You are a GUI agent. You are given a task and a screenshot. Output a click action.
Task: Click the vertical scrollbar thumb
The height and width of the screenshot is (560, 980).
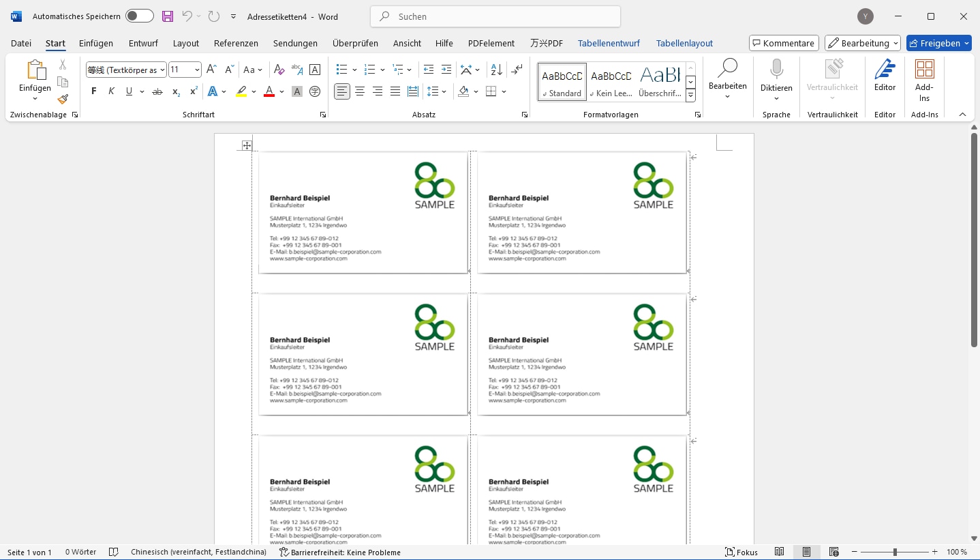click(974, 240)
